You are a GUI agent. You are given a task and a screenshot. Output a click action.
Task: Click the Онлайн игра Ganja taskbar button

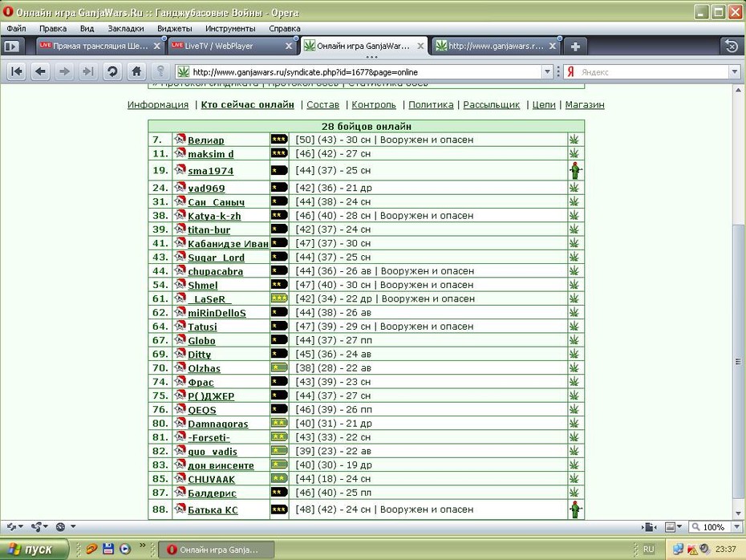[x=216, y=550]
